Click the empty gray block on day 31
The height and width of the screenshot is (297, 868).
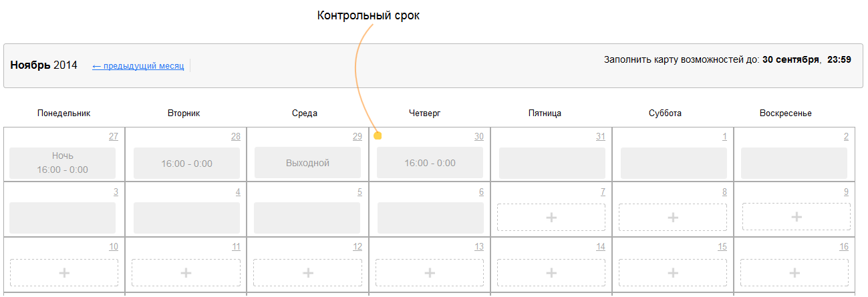pos(552,163)
